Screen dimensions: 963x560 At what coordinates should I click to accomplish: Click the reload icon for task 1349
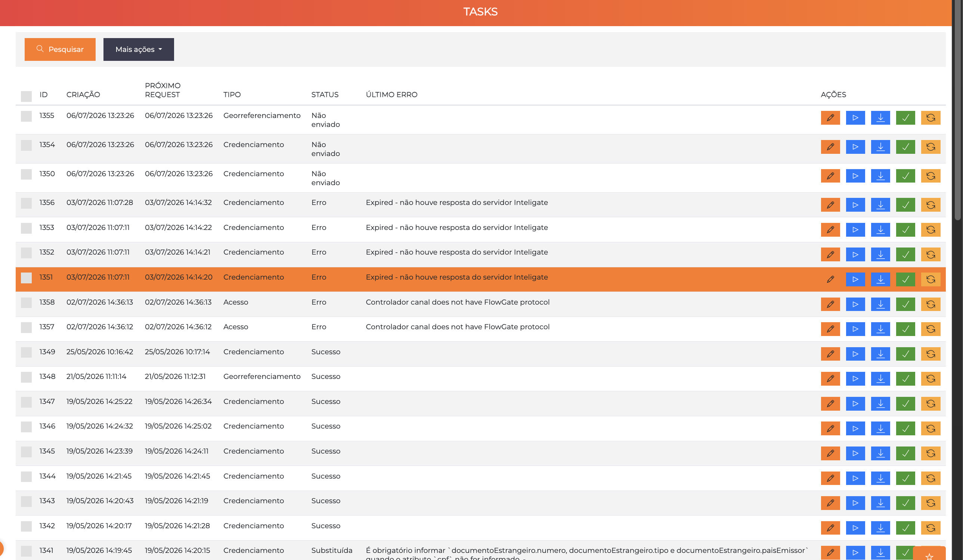(x=931, y=354)
